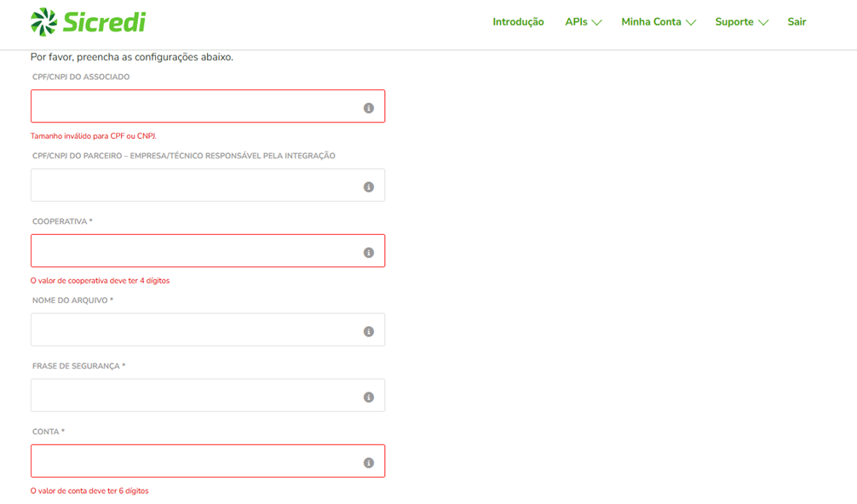Image resolution: width=857 pixels, height=504 pixels.
Task: Click info icon in Nome do Arquivo field
Action: click(x=369, y=332)
